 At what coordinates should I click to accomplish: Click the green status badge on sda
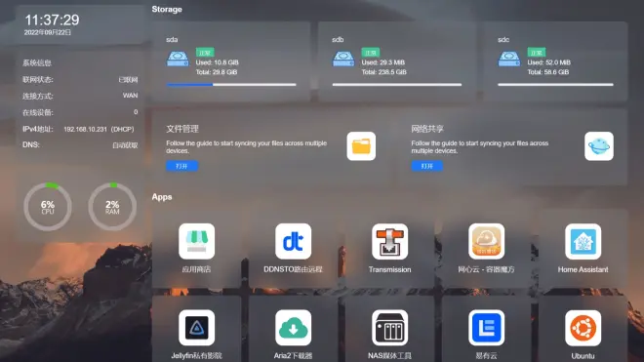pos(205,53)
